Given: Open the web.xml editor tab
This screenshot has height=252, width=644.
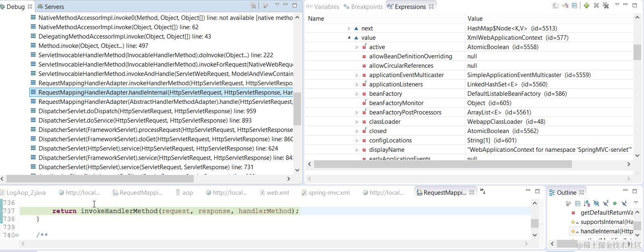Looking at the screenshot, I should pos(274,193).
